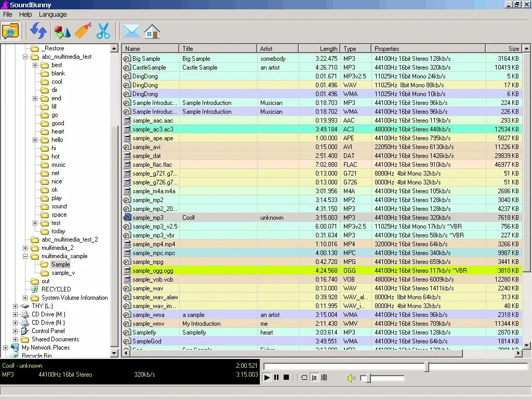Open the Help menu
The width and height of the screenshot is (532, 399).
pyautogui.click(x=25, y=14)
